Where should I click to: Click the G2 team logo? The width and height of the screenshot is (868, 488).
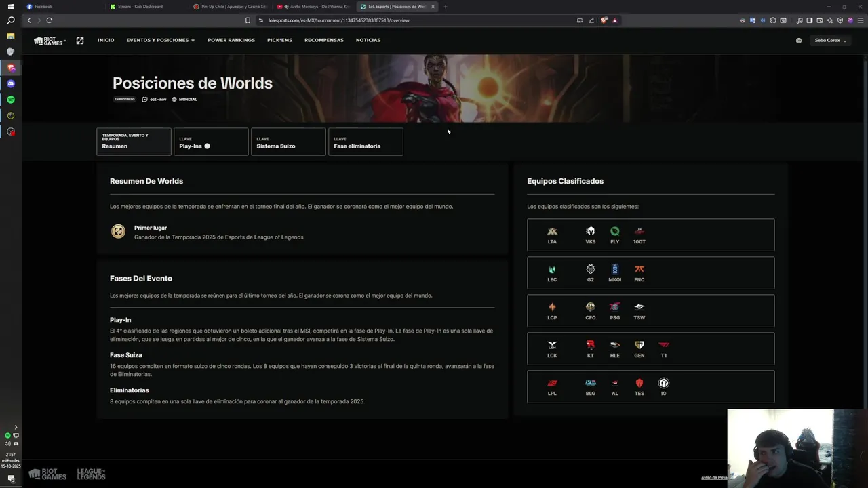[x=590, y=269]
